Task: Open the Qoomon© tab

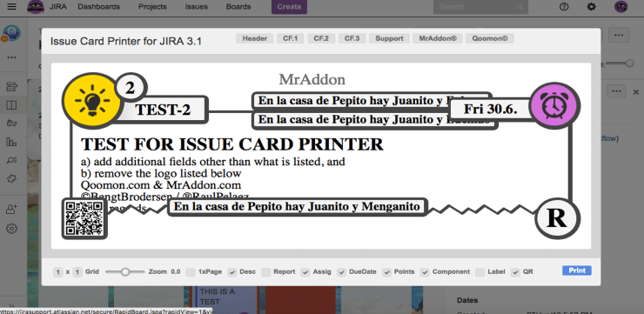Action: [x=490, y=38]
